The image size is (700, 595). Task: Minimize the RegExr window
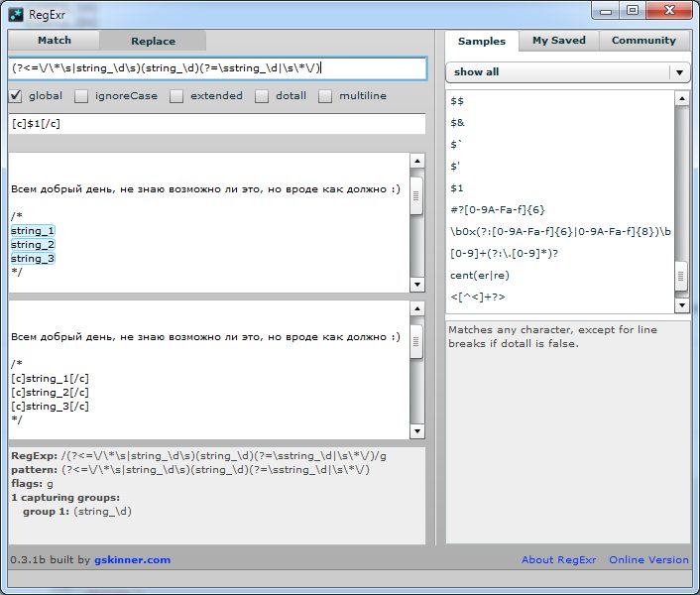[606, 11]
